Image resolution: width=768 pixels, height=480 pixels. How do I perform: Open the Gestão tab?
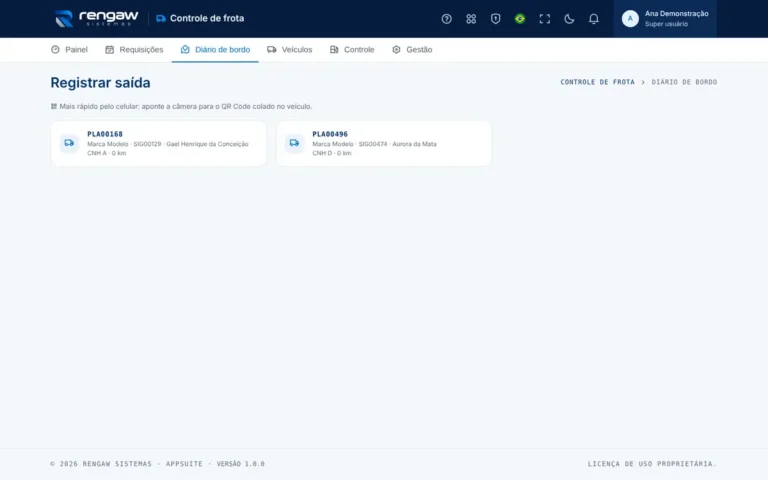point(412,49)
